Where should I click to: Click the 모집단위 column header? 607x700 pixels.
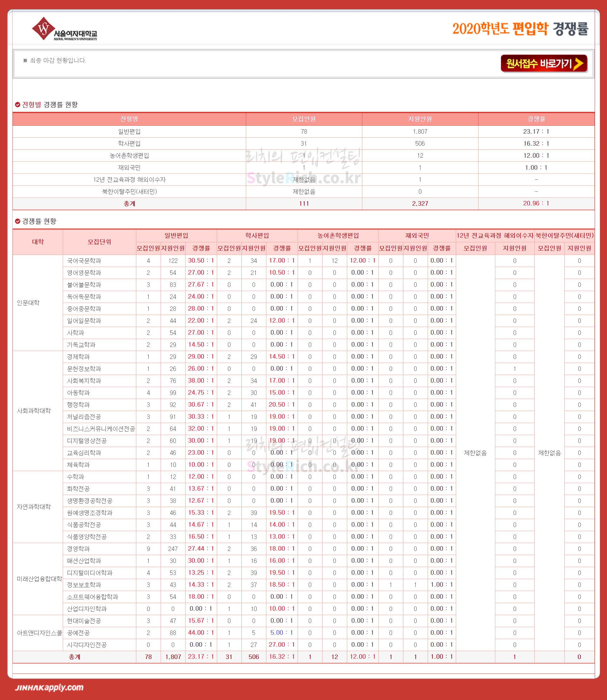(x=99, y=242)
